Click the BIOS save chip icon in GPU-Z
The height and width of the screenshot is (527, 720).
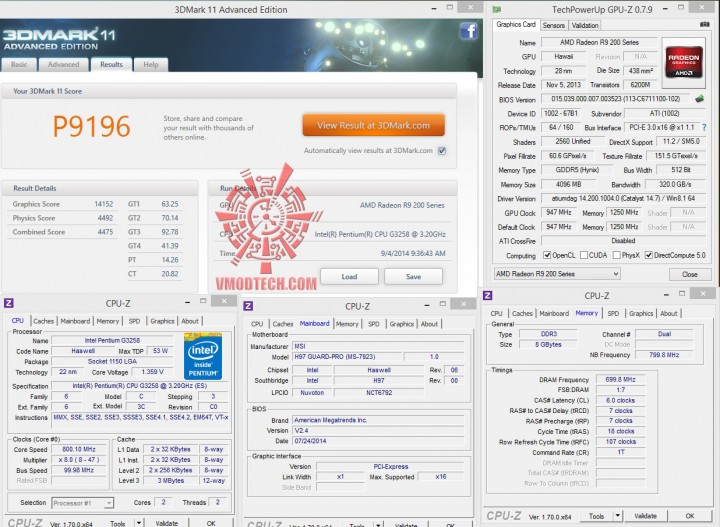point(699,99)
